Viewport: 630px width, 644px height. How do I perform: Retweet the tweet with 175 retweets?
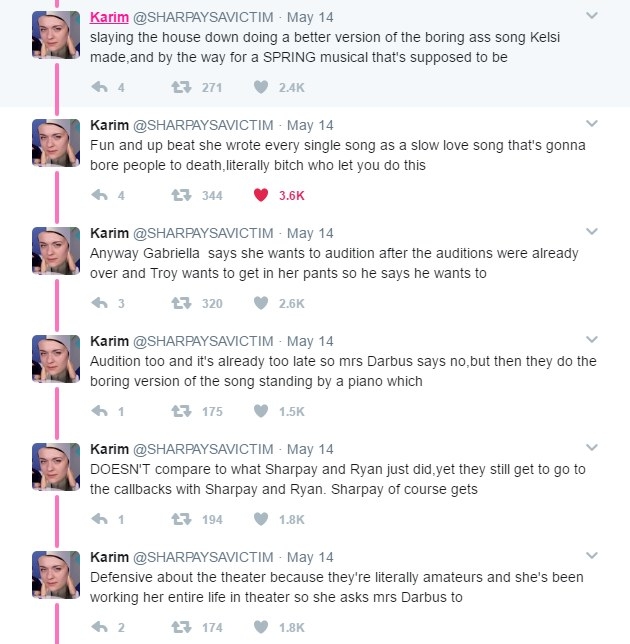181,411
